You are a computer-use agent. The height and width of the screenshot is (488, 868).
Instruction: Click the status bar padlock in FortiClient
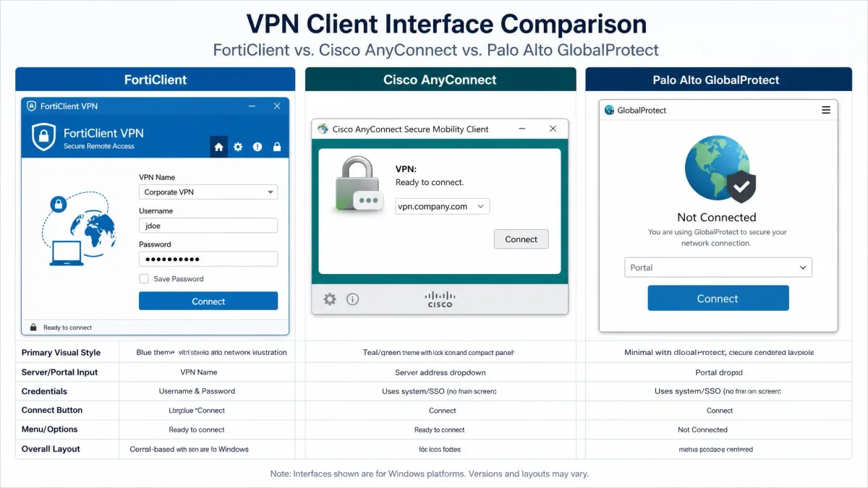point(33,328)
